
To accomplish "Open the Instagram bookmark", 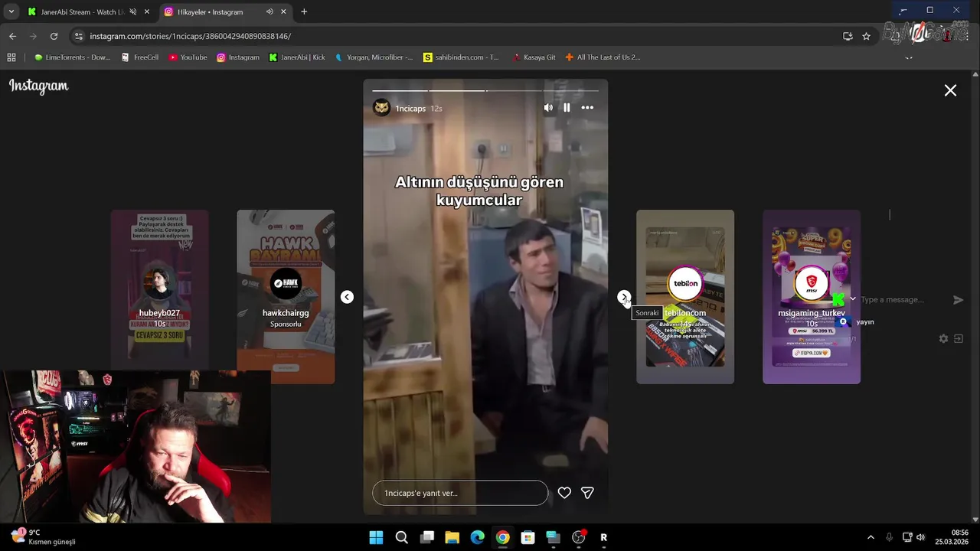I will click(238, 57).
